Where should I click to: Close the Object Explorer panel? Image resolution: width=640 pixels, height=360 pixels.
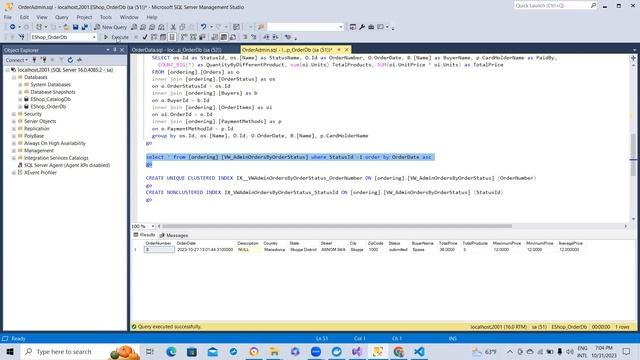(122, 50)
